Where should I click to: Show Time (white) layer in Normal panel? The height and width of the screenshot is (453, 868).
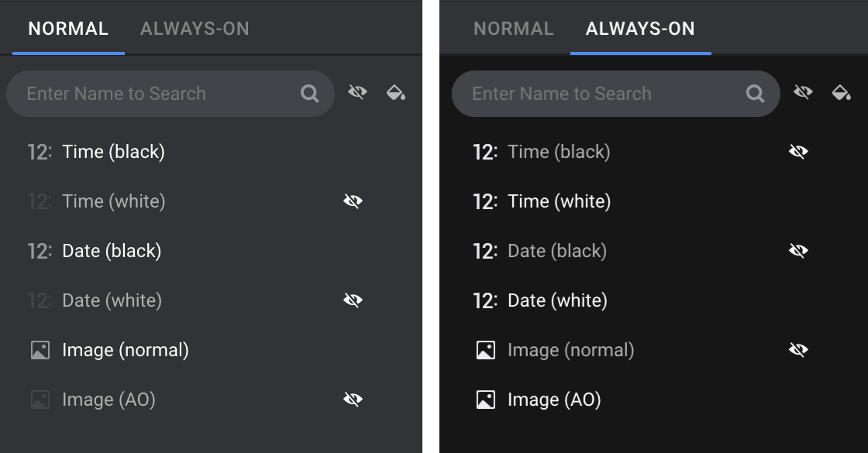(353, 201)
